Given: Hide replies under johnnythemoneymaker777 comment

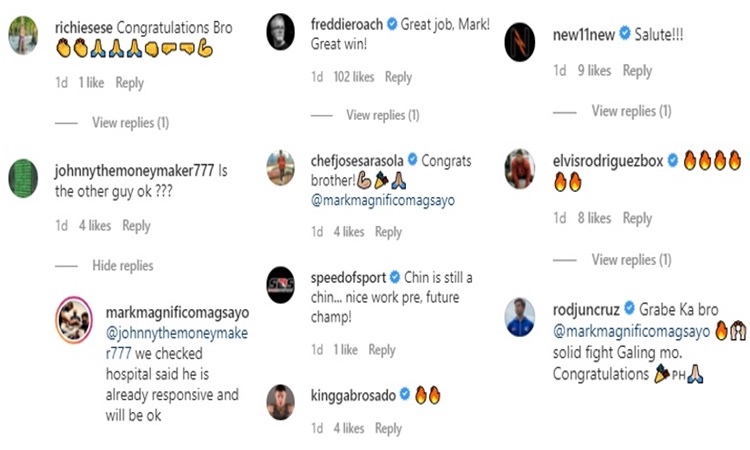Looking at the screenshot, I should point(122,266).
